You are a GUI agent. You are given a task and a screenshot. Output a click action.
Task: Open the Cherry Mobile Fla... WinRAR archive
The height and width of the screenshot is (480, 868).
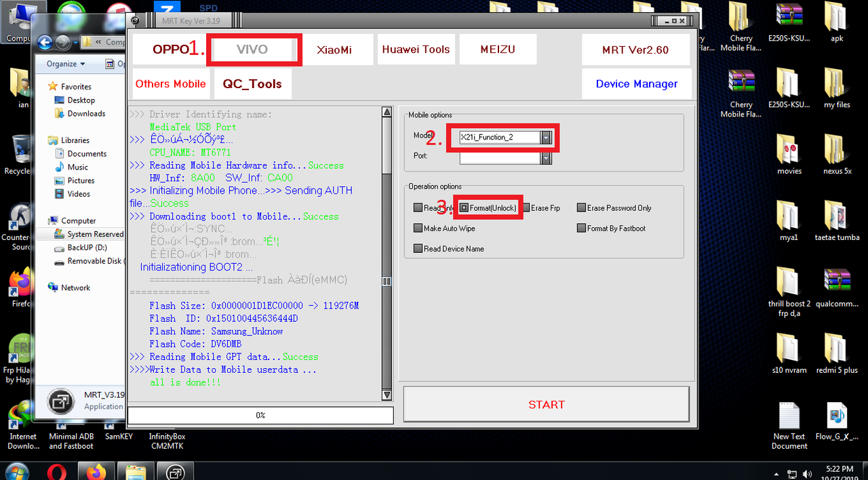pos(741,94)
